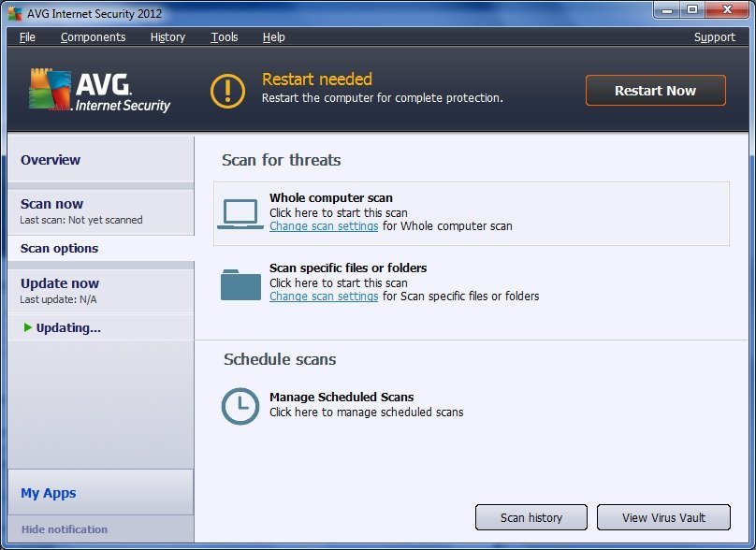Open the Components menu
Screen dimensions: 756x550
(x=93, y=37)
